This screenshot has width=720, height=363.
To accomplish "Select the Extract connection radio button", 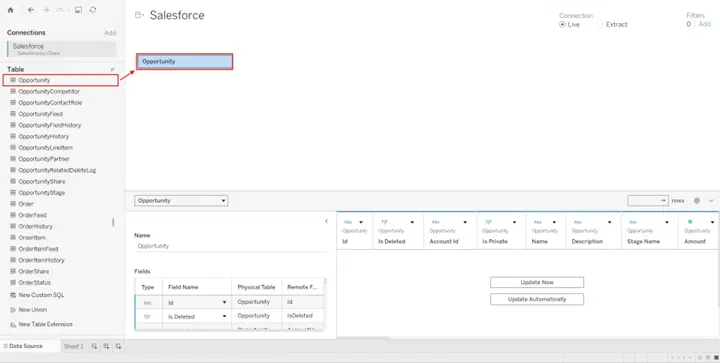I will (x=600, y=25).
